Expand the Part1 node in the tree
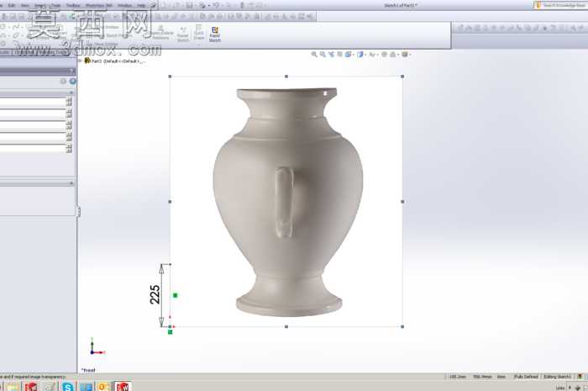588x391 pixels. tap(80, 61)
